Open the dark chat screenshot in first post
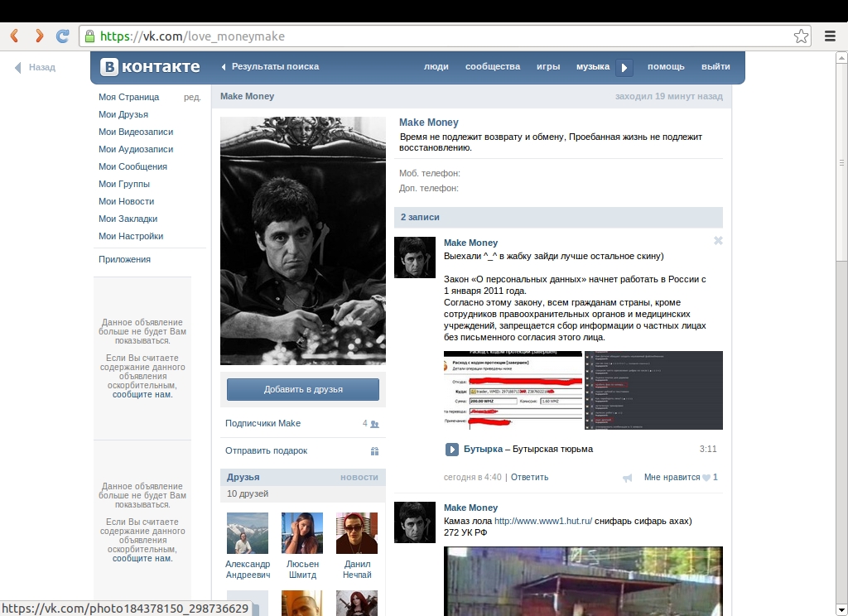The width and height of the screenshot is (848, 616). [653, 391]
